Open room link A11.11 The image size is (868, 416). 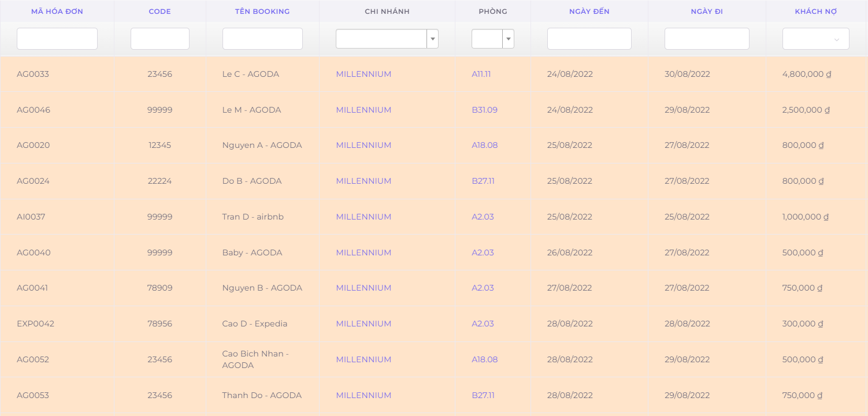(x=481, y=74)
